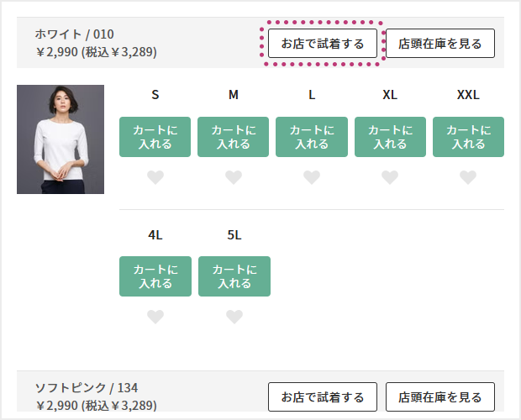521x420 pixels.
Task: Open 店頭在庫を見る for ホワイト
Action: (x=440, y=43)
